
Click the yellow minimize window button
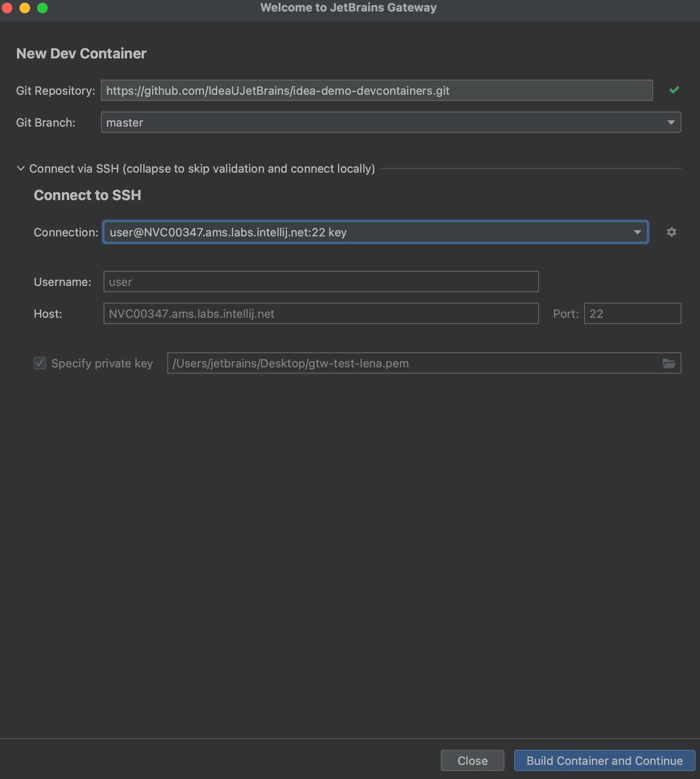25,8
